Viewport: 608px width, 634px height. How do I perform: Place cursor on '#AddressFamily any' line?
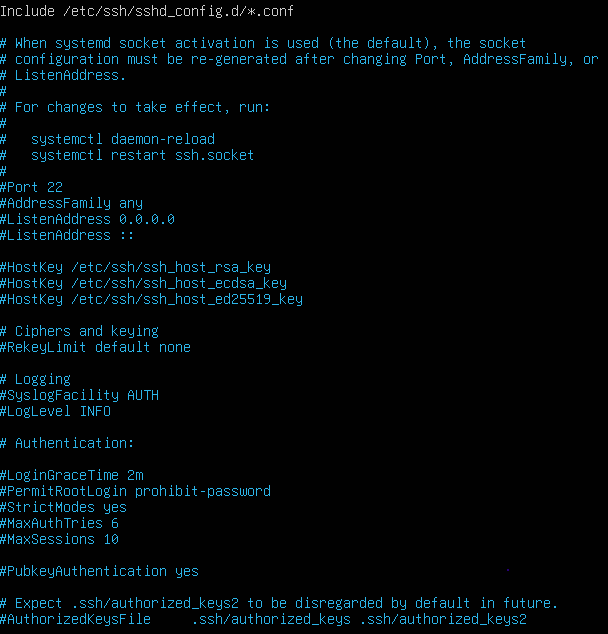click(71, 203)
